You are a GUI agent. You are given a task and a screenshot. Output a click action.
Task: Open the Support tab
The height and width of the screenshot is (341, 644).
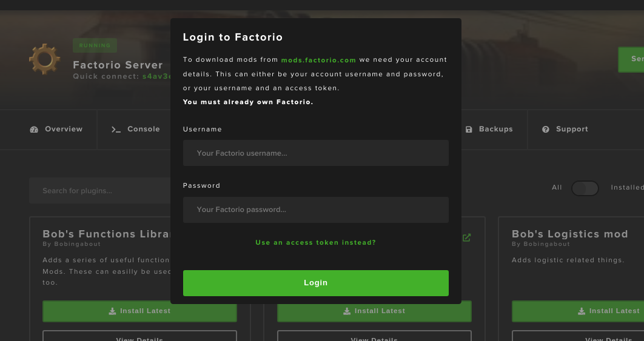click(565, 129)
